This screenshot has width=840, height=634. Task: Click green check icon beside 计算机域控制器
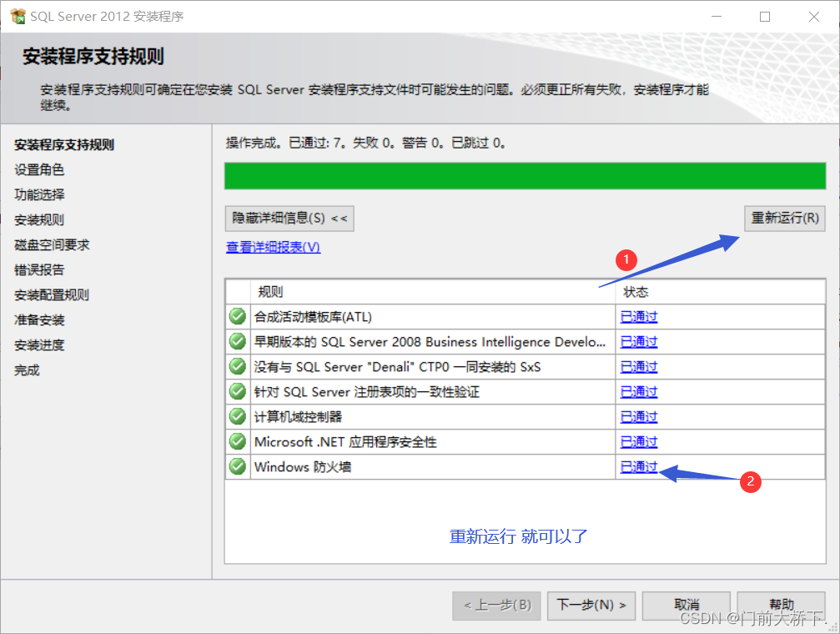tap(238, 416)
